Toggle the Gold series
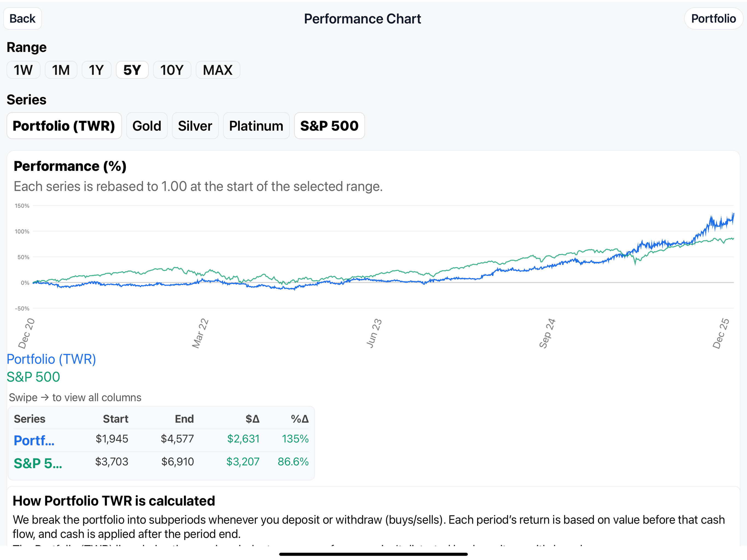 pos(147,126)
